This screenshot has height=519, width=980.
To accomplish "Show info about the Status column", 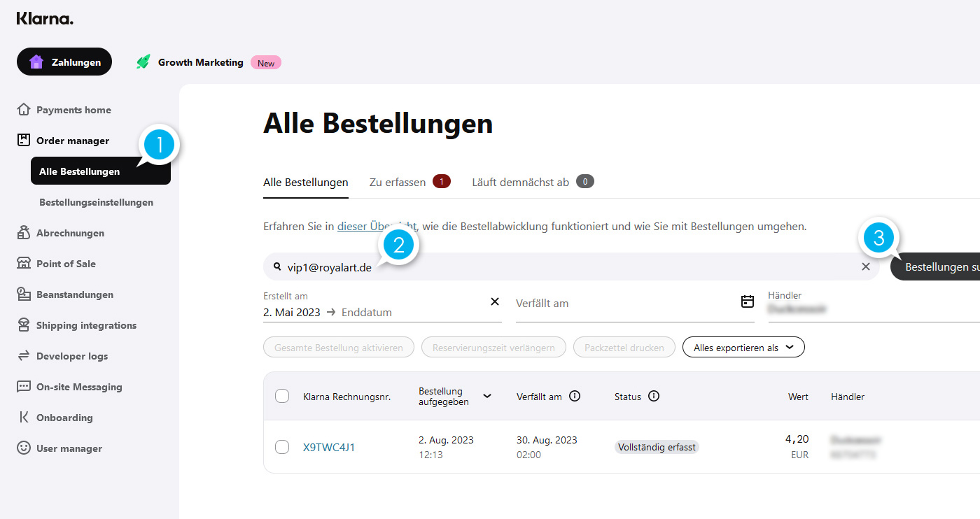I will [654, 396].
